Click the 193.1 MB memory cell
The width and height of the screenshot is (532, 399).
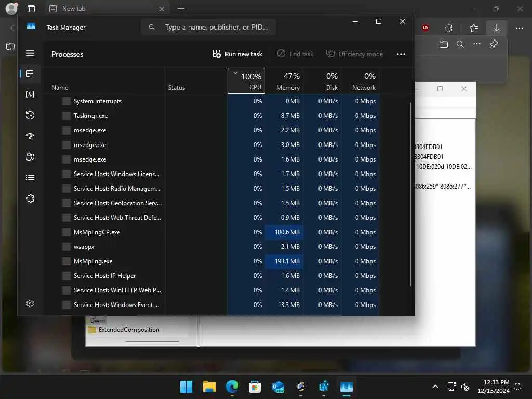pos(284,261)
